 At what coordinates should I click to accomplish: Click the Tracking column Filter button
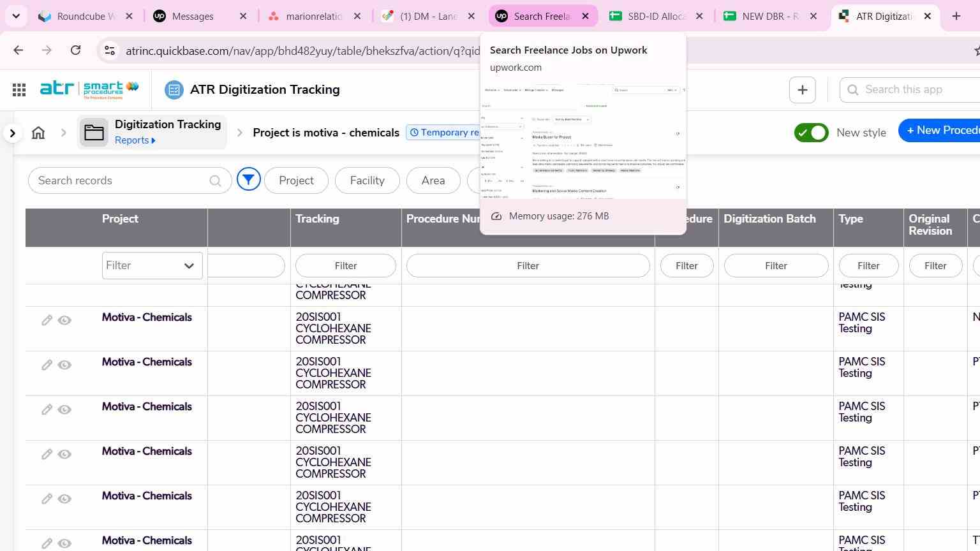346,266
